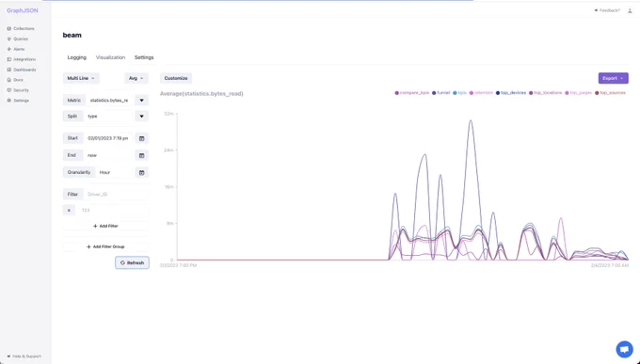Click the Feedback link at the top right

click(607, 10)
